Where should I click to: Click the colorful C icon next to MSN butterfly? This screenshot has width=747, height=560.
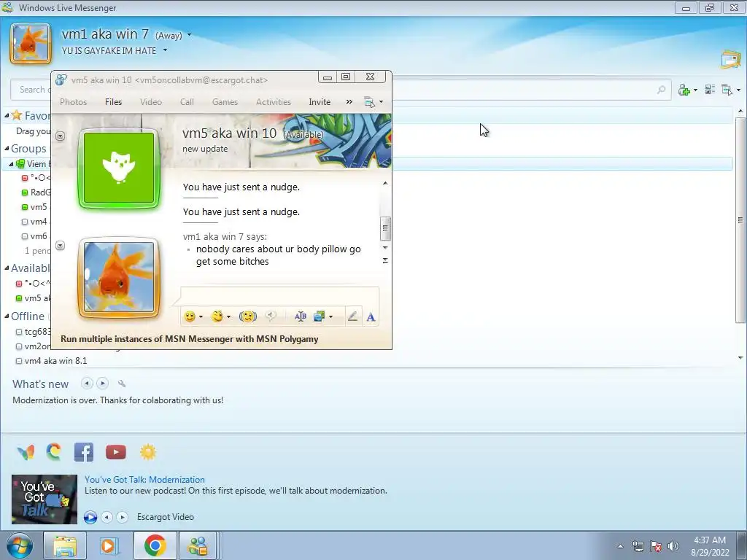[54, 451]
